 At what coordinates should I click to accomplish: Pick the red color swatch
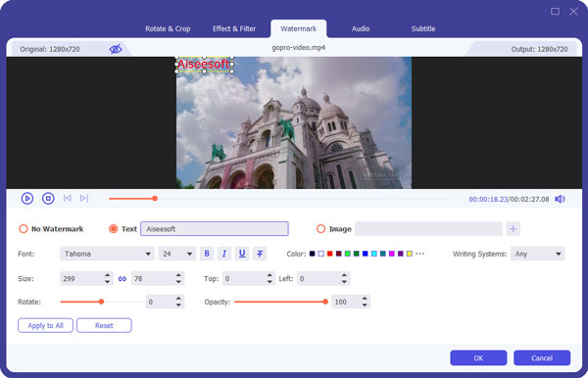click(329, 254)
